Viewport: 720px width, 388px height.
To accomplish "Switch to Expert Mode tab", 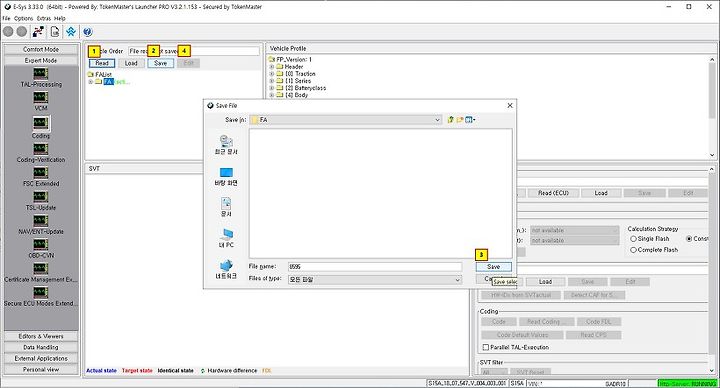I will (41, 60).
